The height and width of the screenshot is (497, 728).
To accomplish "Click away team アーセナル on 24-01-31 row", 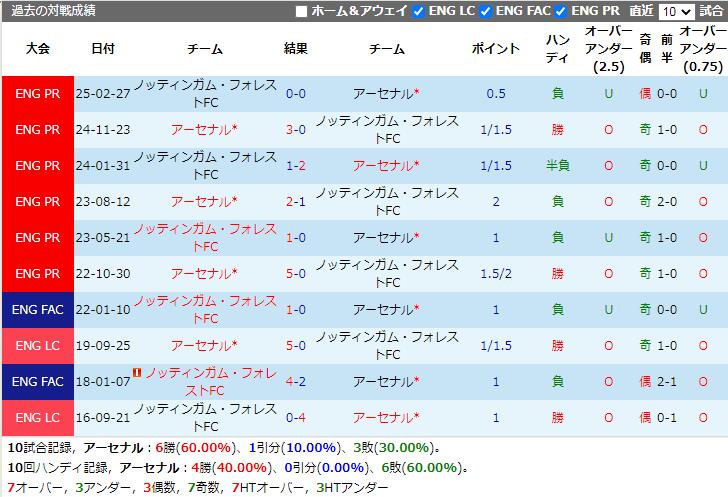I will [x=386, y=166].
